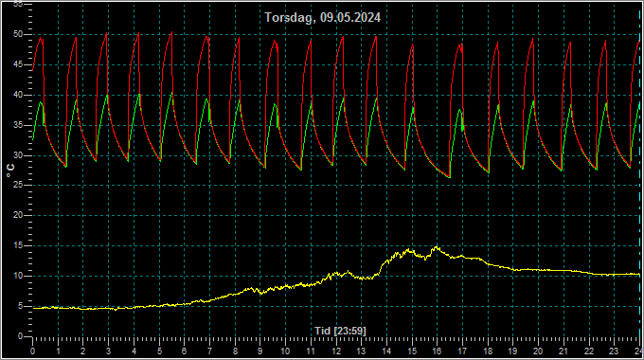Select hour 18 on the time axis
This screenshot has height=360, width=644.
pyautogui.click(x=488, y=351)
